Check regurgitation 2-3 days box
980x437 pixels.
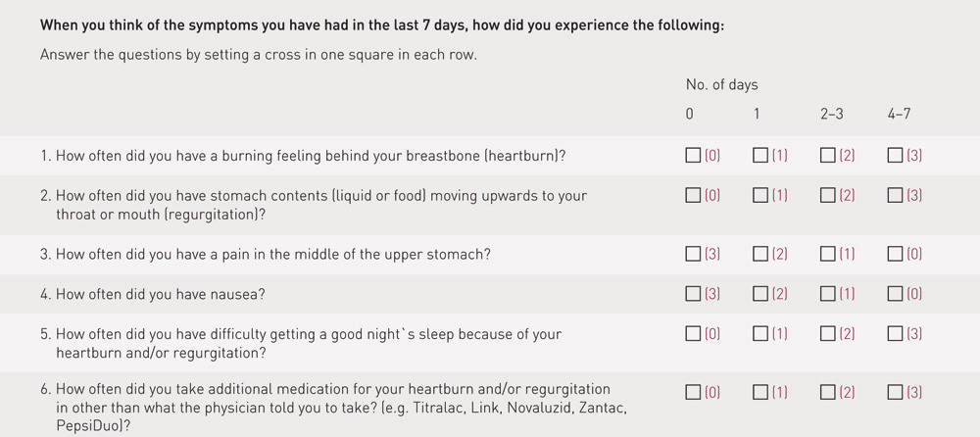click(827, 195)
